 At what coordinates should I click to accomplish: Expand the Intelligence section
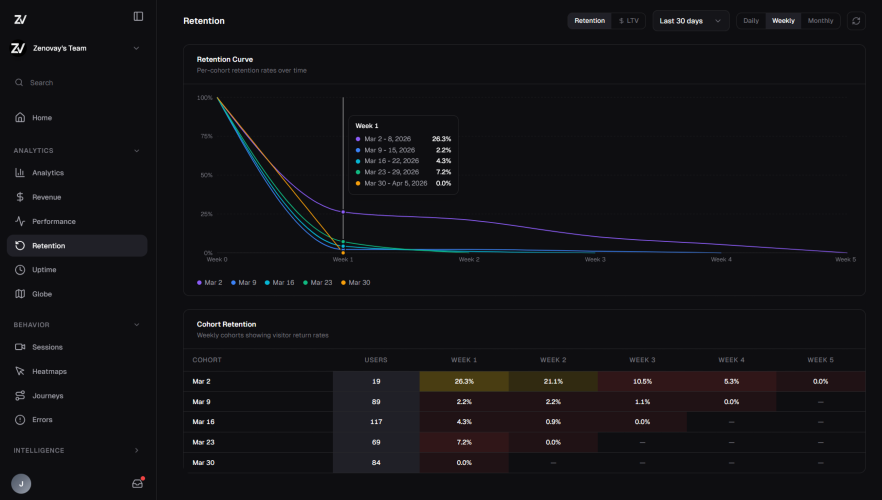[136, 451]
